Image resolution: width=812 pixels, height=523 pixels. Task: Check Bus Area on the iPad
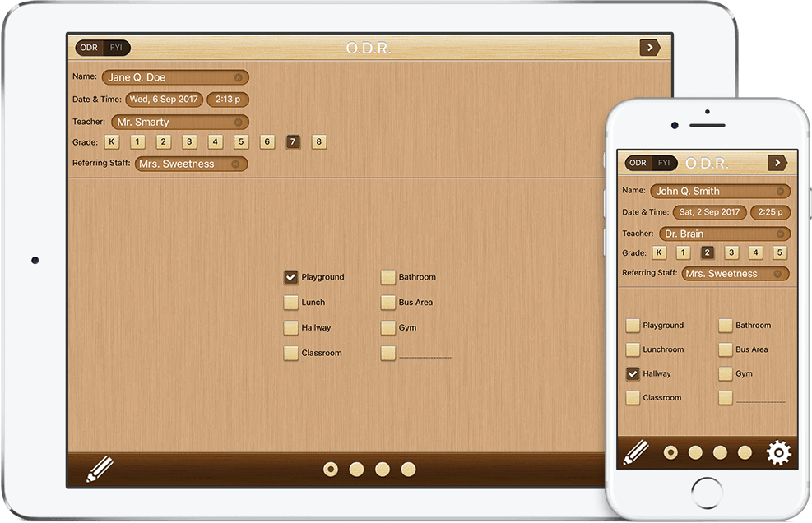click(387, 303)
